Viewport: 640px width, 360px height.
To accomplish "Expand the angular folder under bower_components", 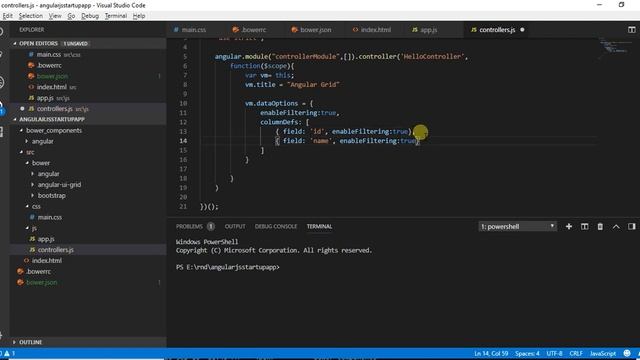I will [27, 141].
